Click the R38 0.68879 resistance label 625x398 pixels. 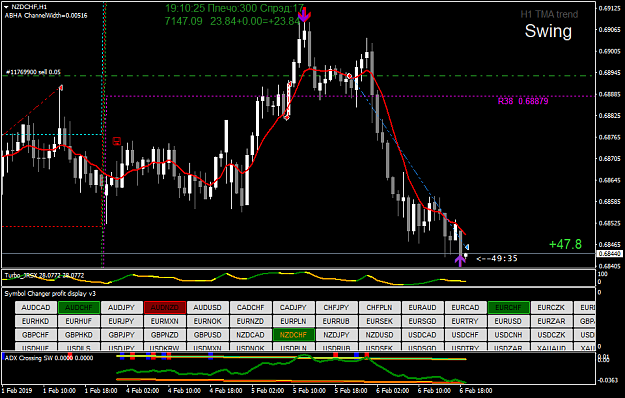coord(523,101)
